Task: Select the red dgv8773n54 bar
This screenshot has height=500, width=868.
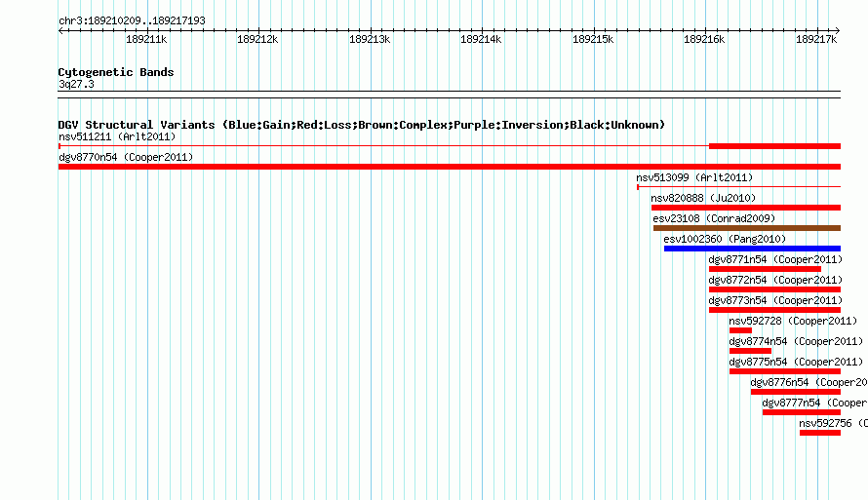Action: tap(774, 310)
